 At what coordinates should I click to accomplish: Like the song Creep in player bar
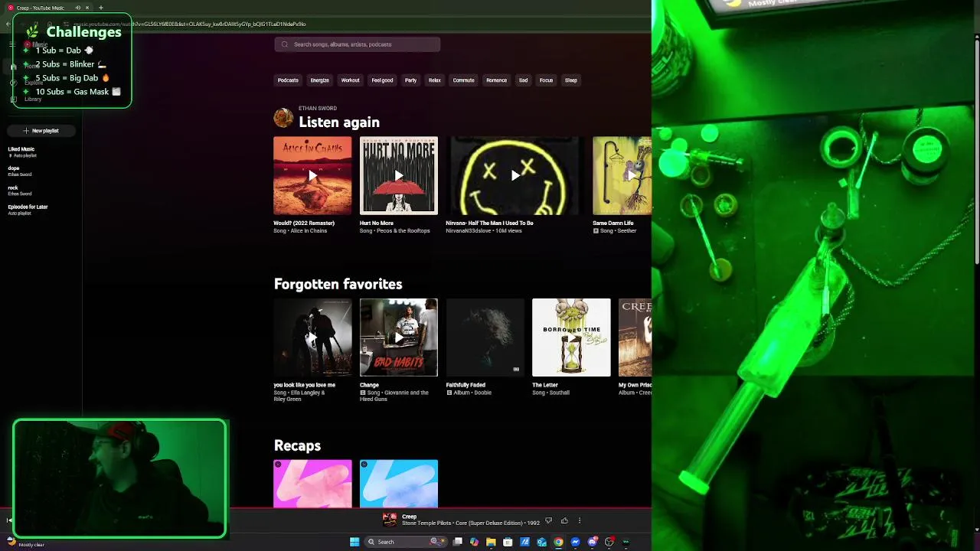pyautogui.click(x=564, y=520)
